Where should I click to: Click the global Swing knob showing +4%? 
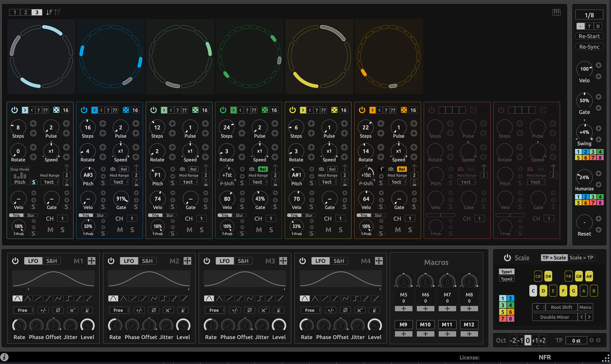(x=584, y=132)
